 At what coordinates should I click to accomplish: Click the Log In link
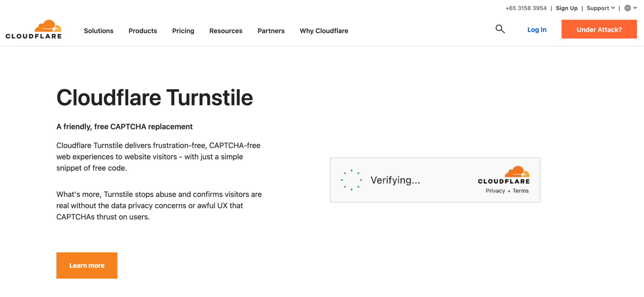click(x=537, y=29)
